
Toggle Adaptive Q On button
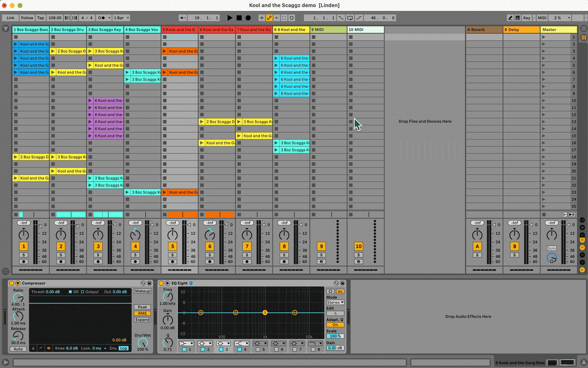pos(335,325)
